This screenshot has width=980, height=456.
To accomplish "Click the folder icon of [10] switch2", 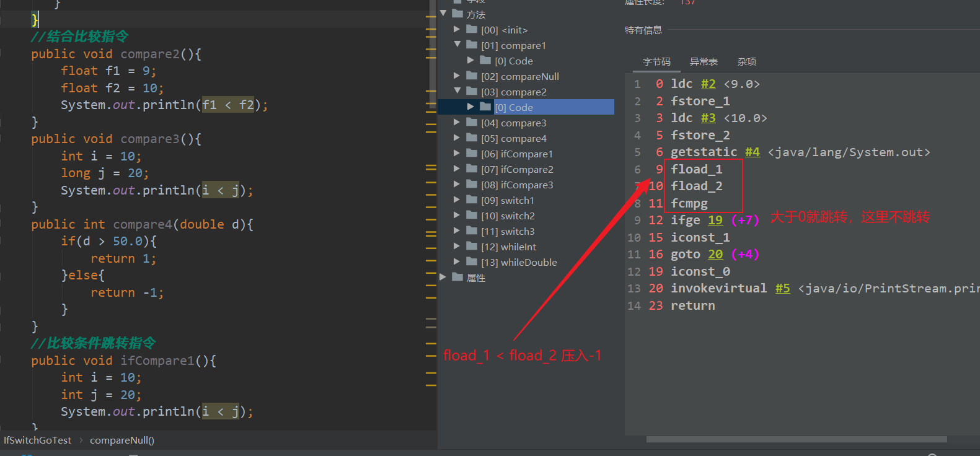I will (x=472, y=215).
